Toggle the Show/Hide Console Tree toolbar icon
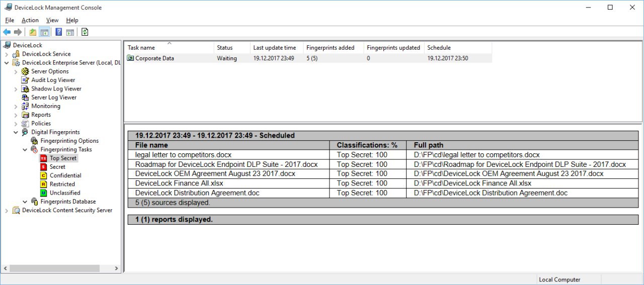The image size is (644, 285). pyautogui.click(x=44, y=32)
